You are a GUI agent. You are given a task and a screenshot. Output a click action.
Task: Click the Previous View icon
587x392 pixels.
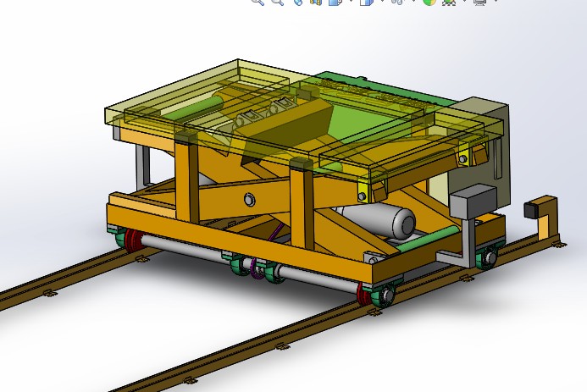pos(298,2)
